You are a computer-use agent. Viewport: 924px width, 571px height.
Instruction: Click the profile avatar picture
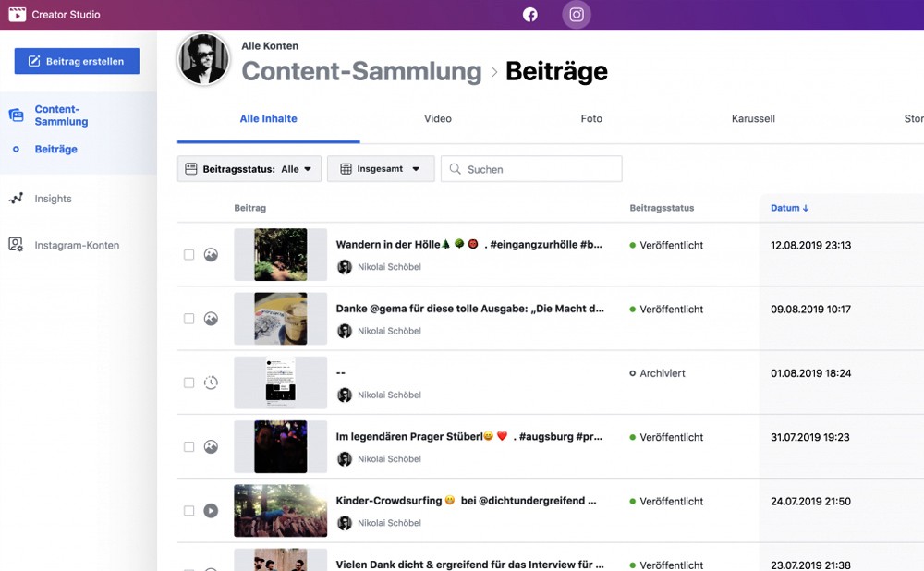click(203, 60)
